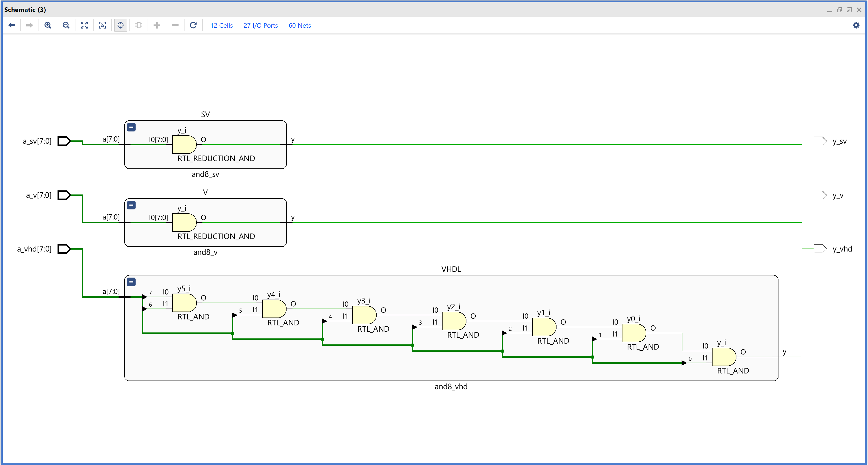Collapse the V module block
Image resolution: width=868 pixels, height=465 pixels.
(131, 205)
